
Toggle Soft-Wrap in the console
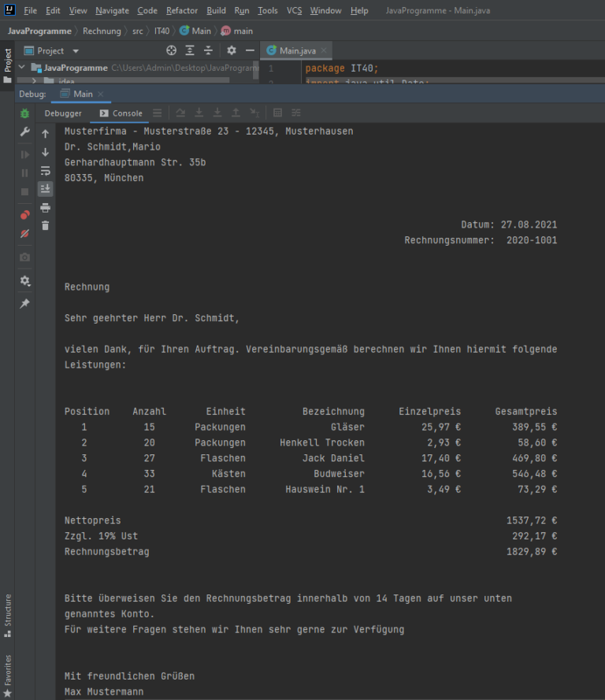[45, 171]
